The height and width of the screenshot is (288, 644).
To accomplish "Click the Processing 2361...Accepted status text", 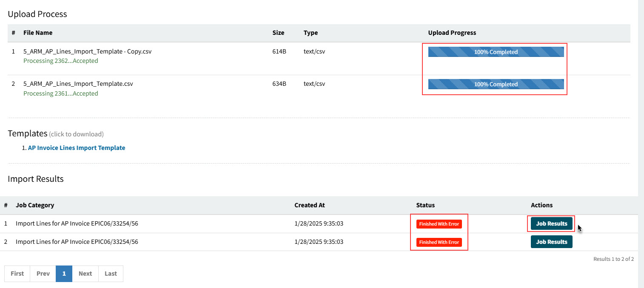I will coord(60,93).
